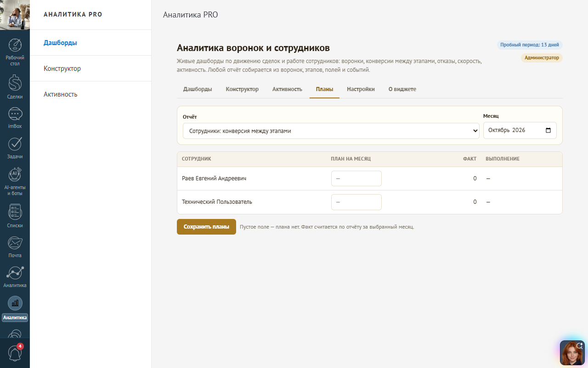Open Списки in the sidebar
The height and width of the screenshot is (368, 588).
pyautogui.click(x=15, y=216)
